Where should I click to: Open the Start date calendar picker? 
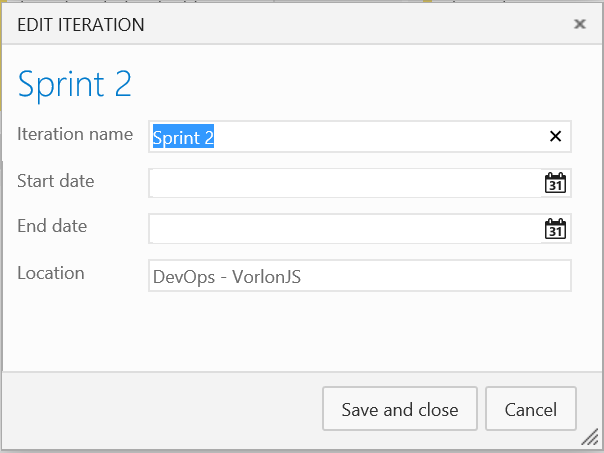[555, 183]
